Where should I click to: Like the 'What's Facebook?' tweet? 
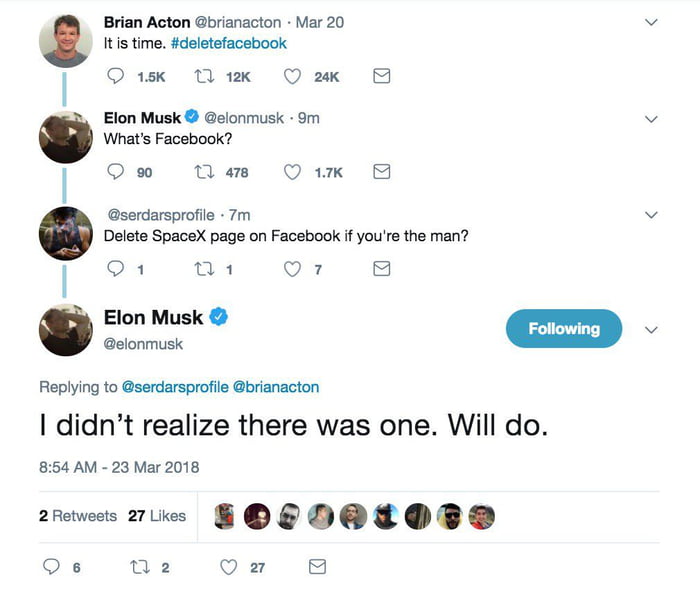tap(292, 172)
